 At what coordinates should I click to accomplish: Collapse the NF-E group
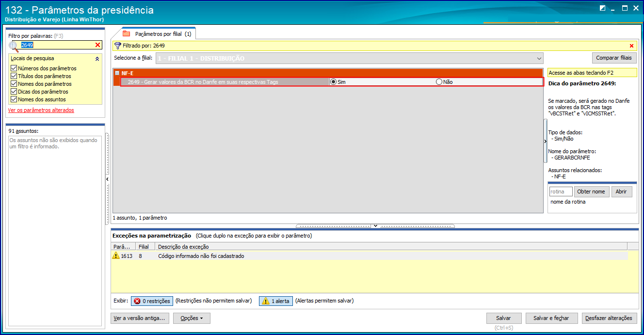117,73
